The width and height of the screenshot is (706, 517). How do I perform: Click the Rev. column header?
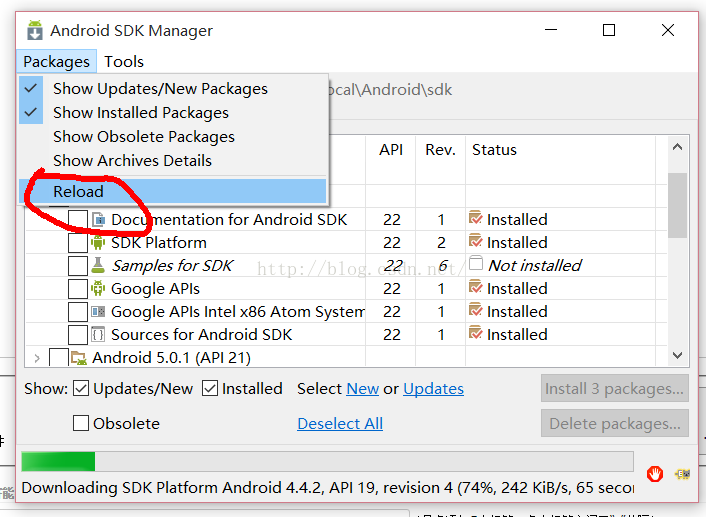click(x=440, y=150)
